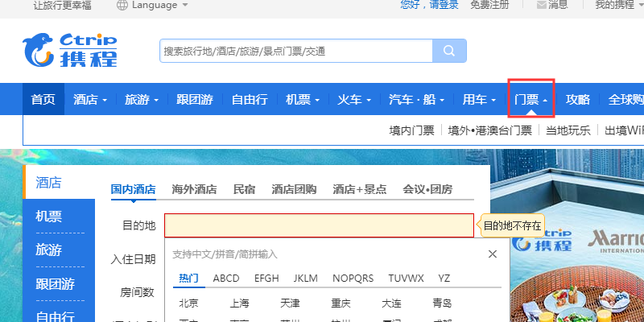The image size is (644, 322).
Task: Select the TUVWX city tab
Action: coord(407,278)
